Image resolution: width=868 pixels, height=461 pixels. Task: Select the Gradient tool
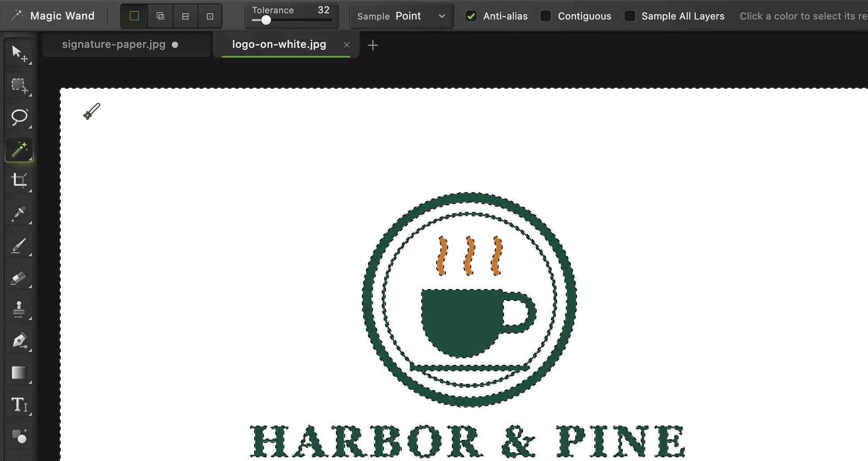click(19, 373)
